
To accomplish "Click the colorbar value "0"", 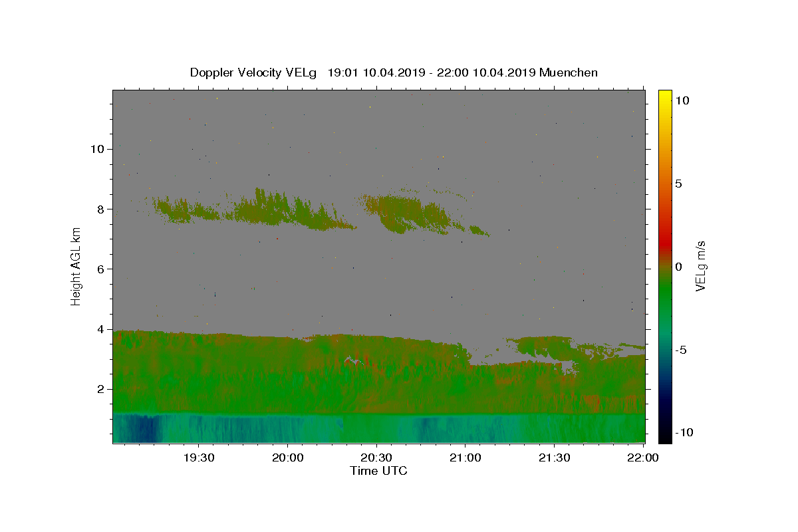I will 679,267.
